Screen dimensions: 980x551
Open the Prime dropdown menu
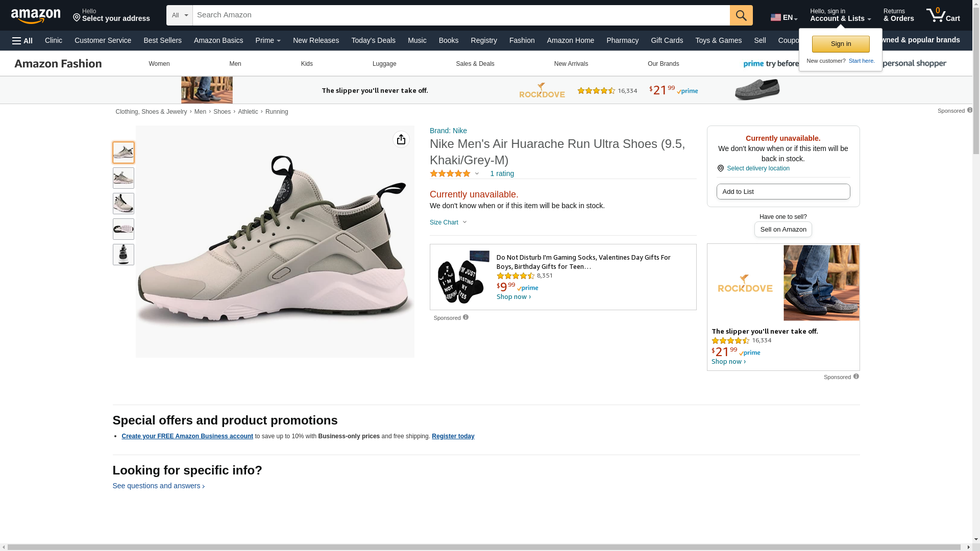pos(268,40)
